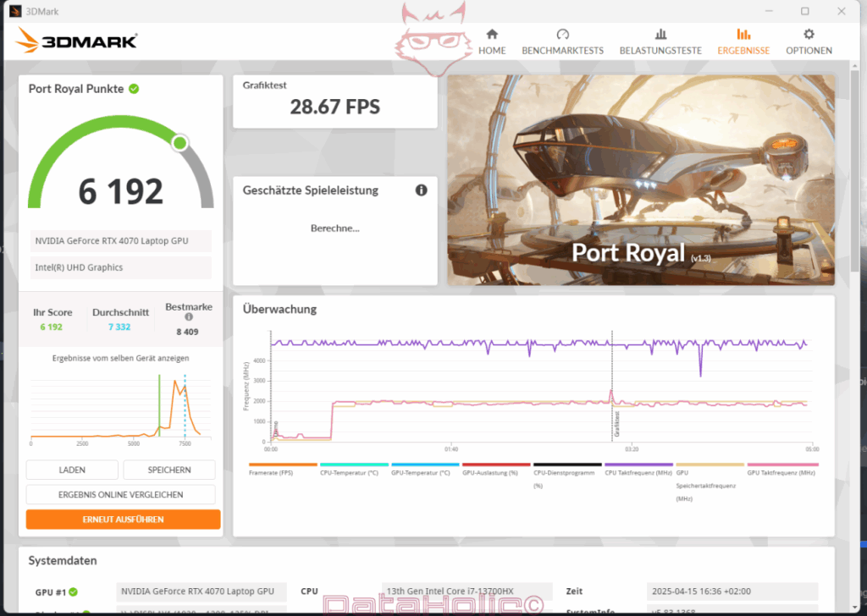The height and width of the screenshot is (616, 867).
Task: Click the Systemdaten GPU #1 value field
Action: (202, 591)
